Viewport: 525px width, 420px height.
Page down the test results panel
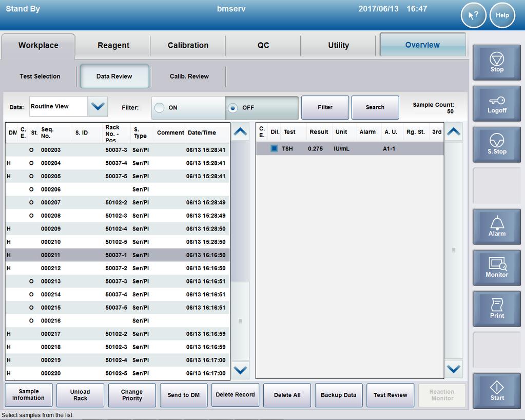[454, 369]
